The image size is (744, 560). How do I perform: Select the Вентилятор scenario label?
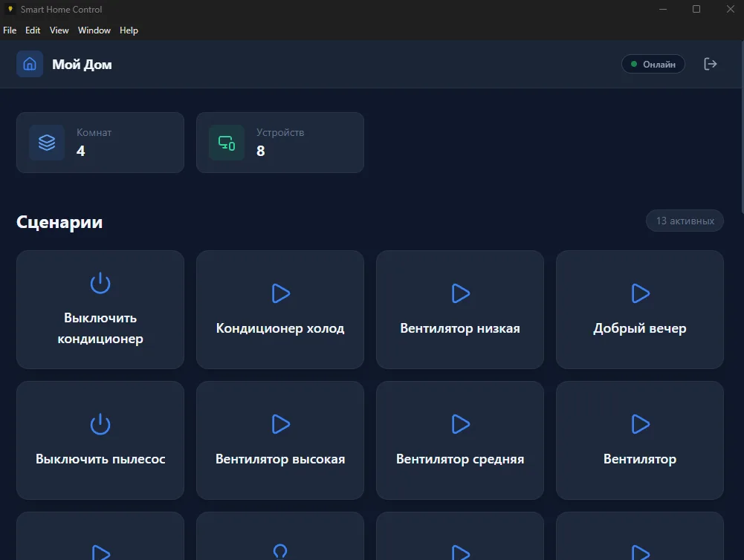pyautogui.click(x=640, y=459)
